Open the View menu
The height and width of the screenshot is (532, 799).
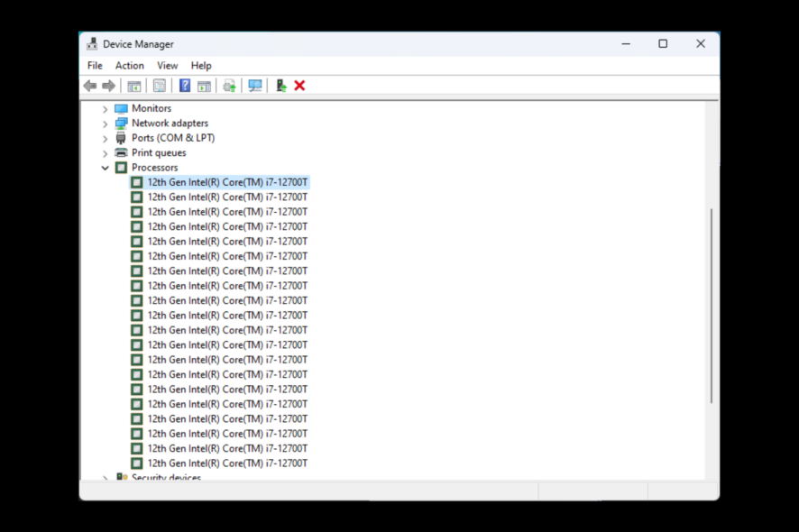click(167, 66)
